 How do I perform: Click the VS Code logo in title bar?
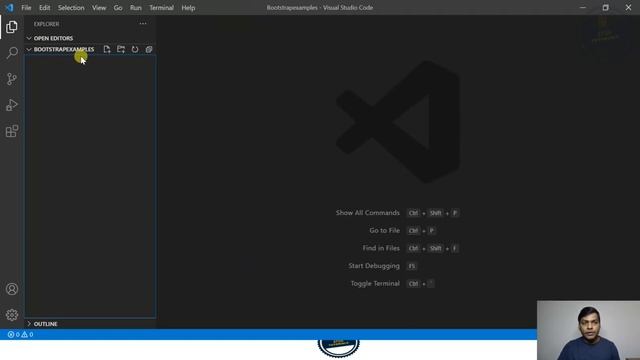[x=9, y=7]
